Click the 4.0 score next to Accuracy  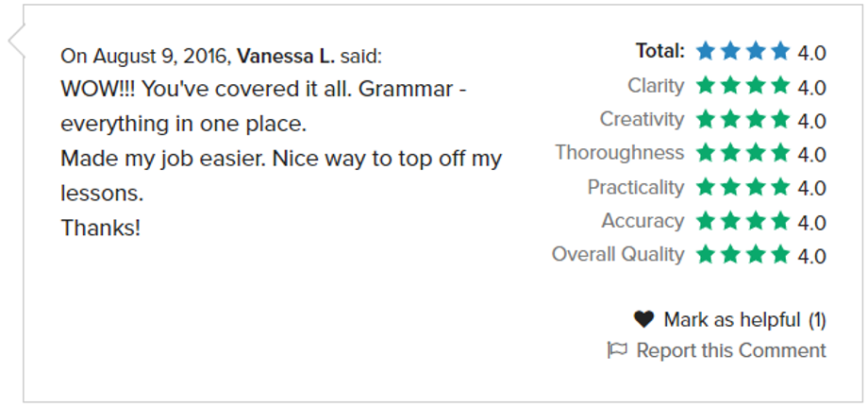(x=811, y=222)
